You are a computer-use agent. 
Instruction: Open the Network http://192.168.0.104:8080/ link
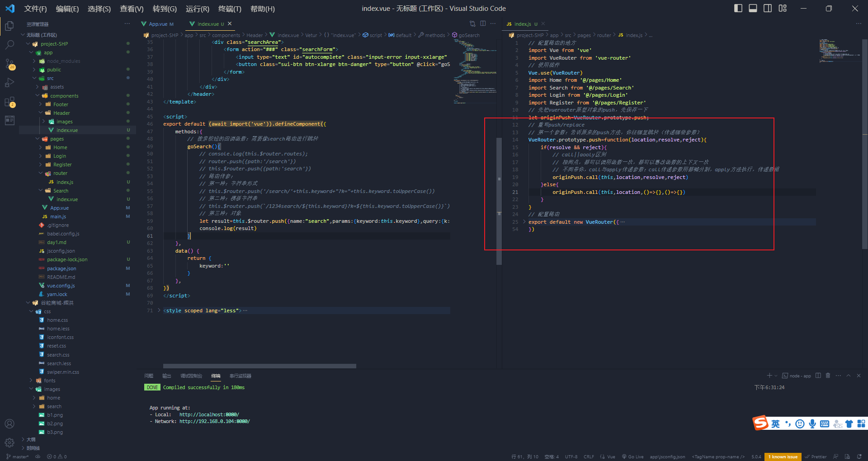tap(215, 421)
